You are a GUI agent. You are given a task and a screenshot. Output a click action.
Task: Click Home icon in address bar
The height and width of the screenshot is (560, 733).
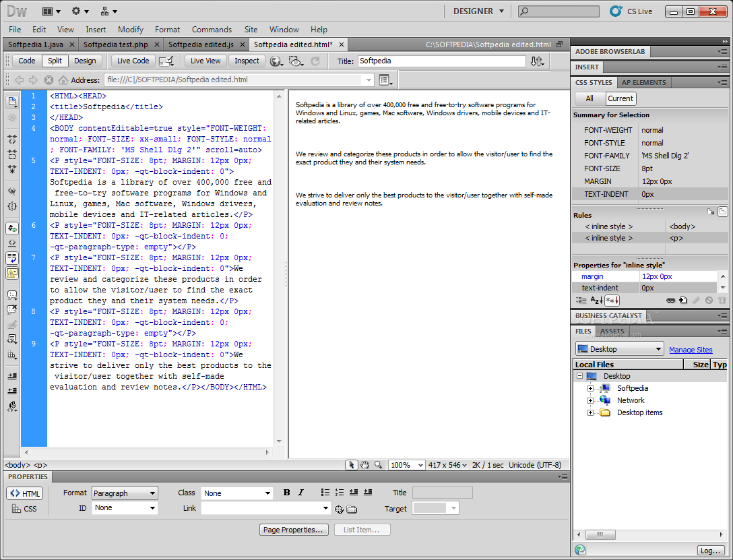pyautogui.click(x=63, y=80)
